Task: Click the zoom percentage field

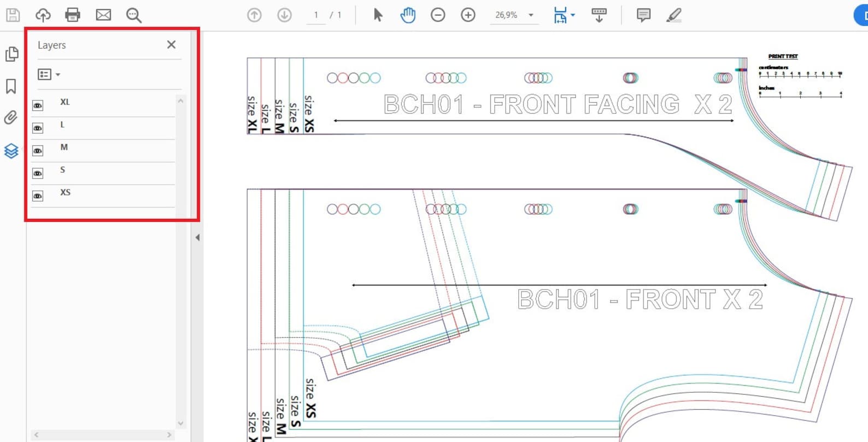Action: (507, 15)
